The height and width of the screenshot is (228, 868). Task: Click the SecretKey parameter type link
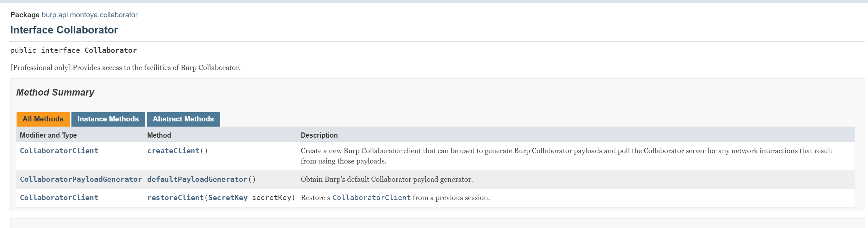click(228, 198)
